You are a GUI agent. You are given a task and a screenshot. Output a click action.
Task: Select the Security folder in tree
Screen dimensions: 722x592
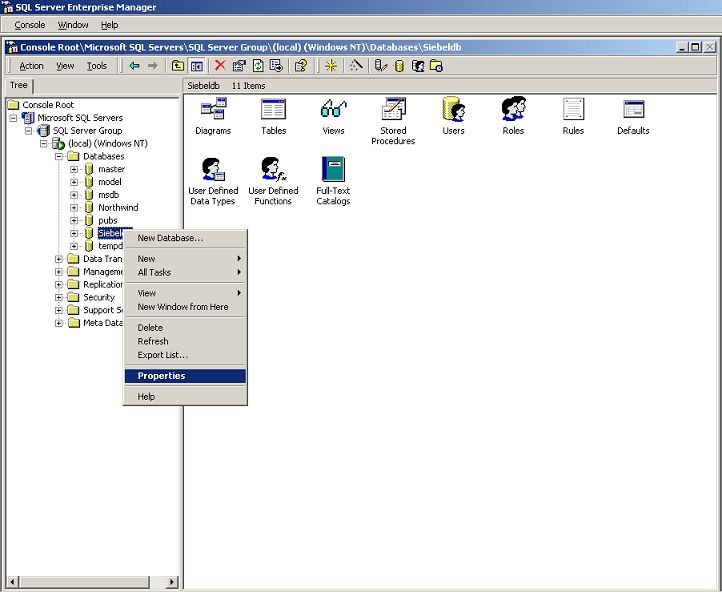pyautogui.click(x=99, y=297)
